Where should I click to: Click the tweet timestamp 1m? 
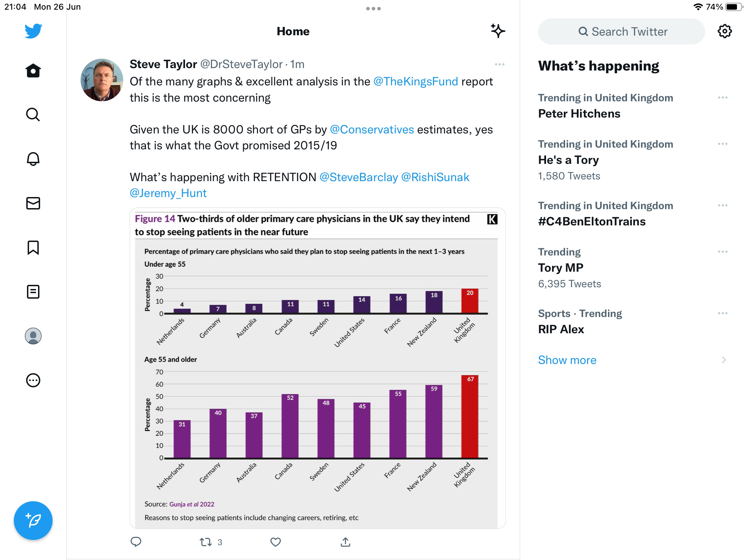(297, 64)
